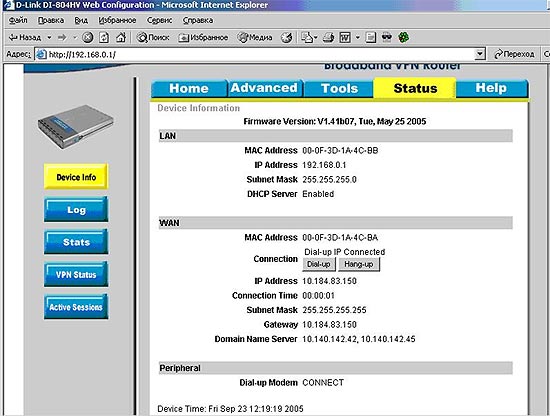Open the Media (Медиа) toolbar button
The width and height of the screenshot is (550, 416).
point(255,37)
